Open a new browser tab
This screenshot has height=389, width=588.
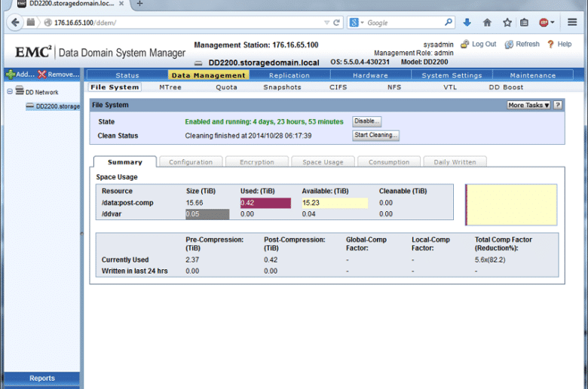pyautogui.click(x=140, y=3)
